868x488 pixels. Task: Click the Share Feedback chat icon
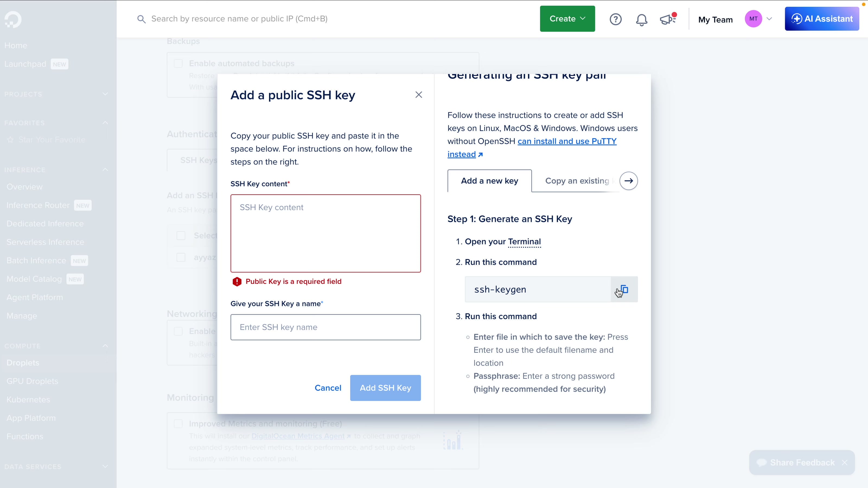click(761, 463)
